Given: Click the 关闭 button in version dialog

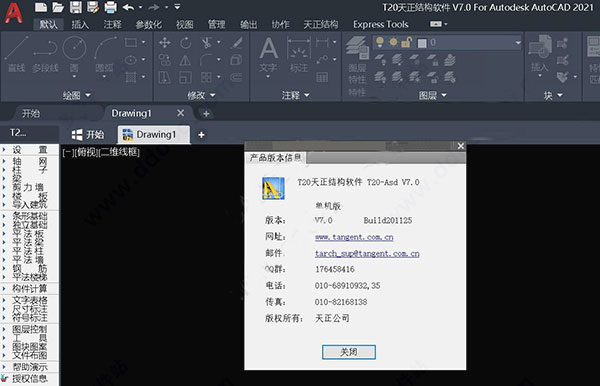Looking at the screenshot, I should 349,352.
